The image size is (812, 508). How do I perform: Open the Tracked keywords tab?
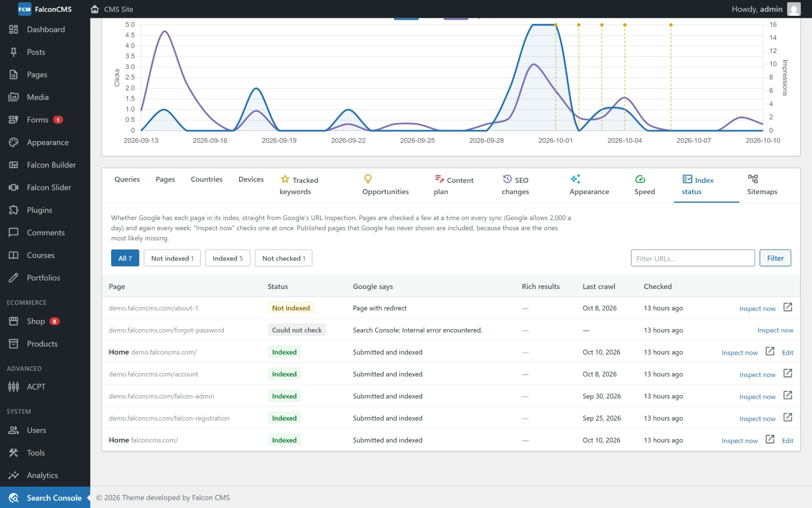299,185
